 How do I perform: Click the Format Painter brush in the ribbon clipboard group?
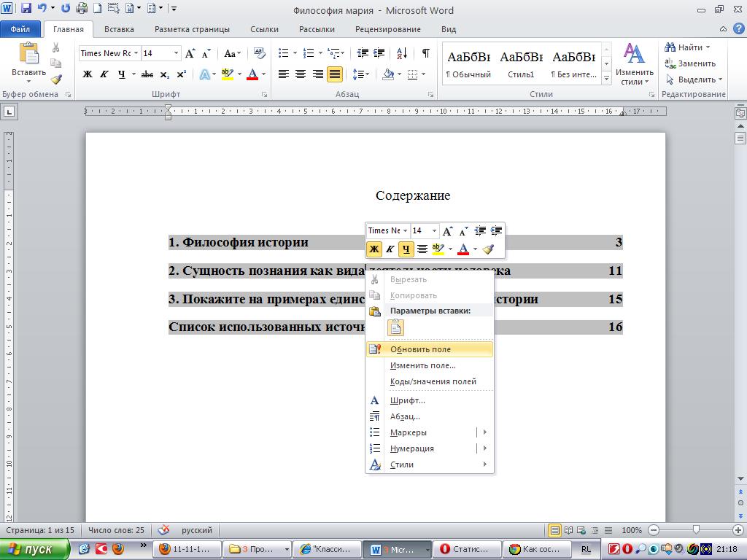(x=56, y=79)
